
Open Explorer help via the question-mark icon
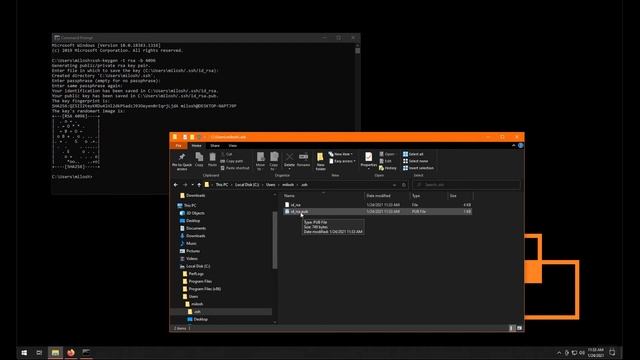click(520, 146)
